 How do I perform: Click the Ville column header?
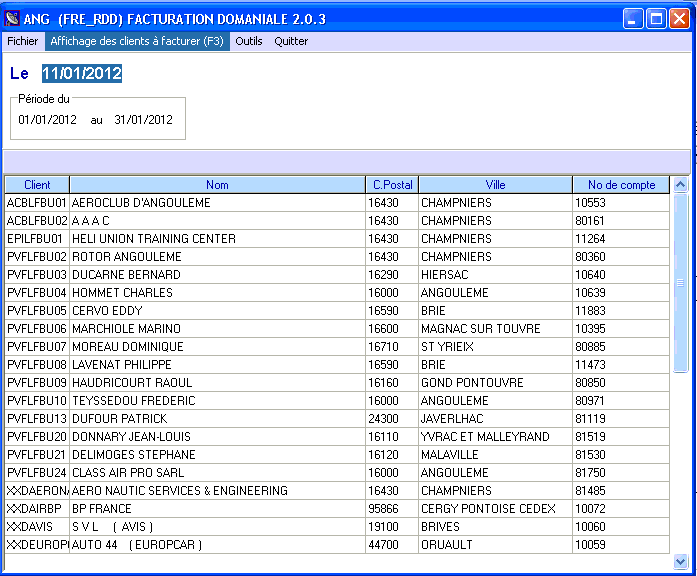pyautogui.click(x=495, y=185)
